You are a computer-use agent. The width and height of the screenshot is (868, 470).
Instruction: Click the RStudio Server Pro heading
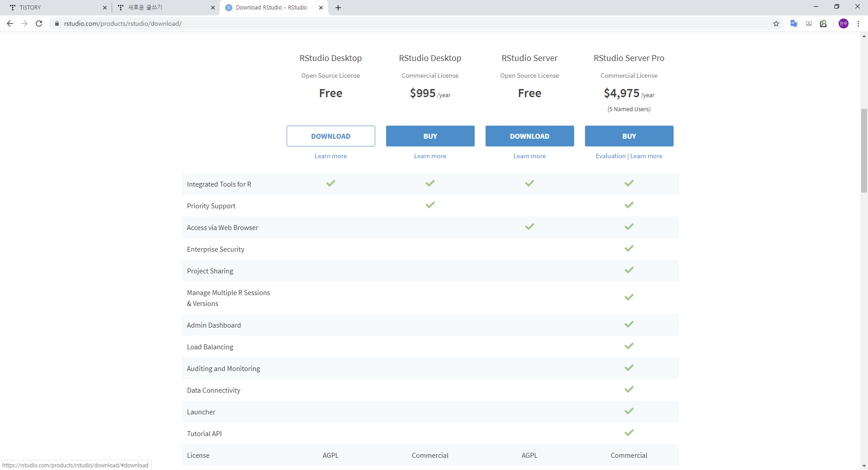[629, 58]
